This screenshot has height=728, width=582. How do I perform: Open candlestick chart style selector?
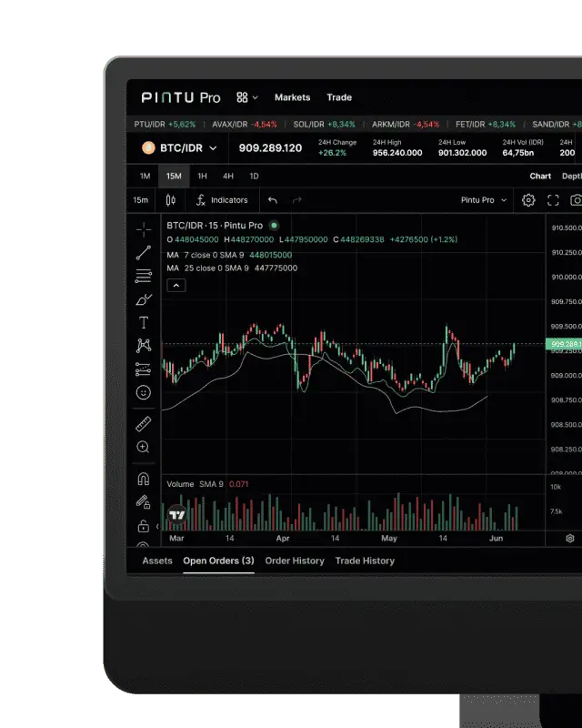click(x=171, y=200)
